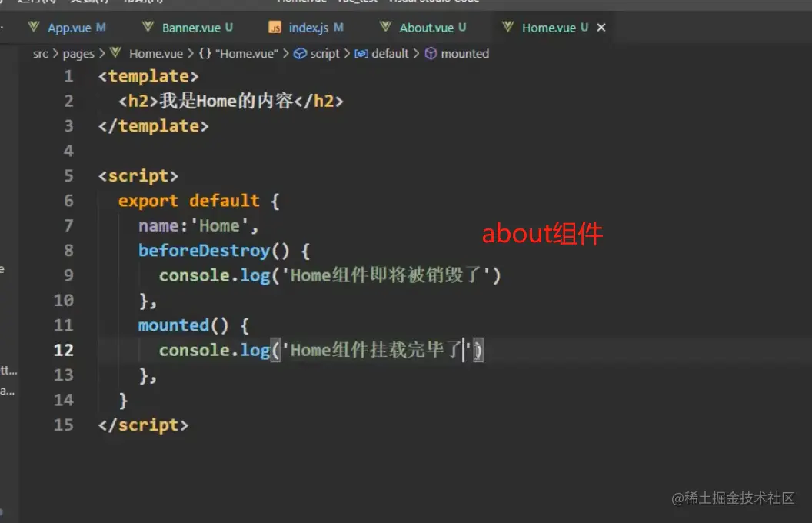
Task: Click the mounted() method name on line 11
Action: click(174, 325)
